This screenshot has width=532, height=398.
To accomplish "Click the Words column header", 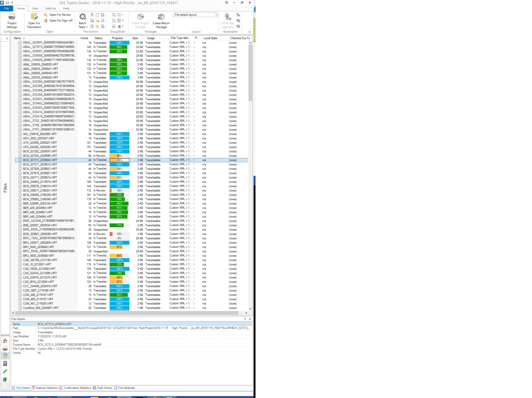I will pos(84,38).
